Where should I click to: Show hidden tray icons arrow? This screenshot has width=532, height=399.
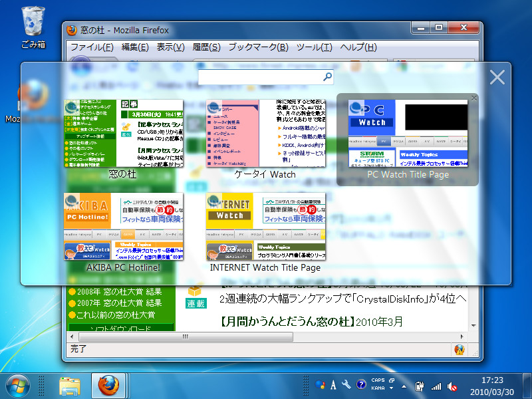(x=404, y=386)
